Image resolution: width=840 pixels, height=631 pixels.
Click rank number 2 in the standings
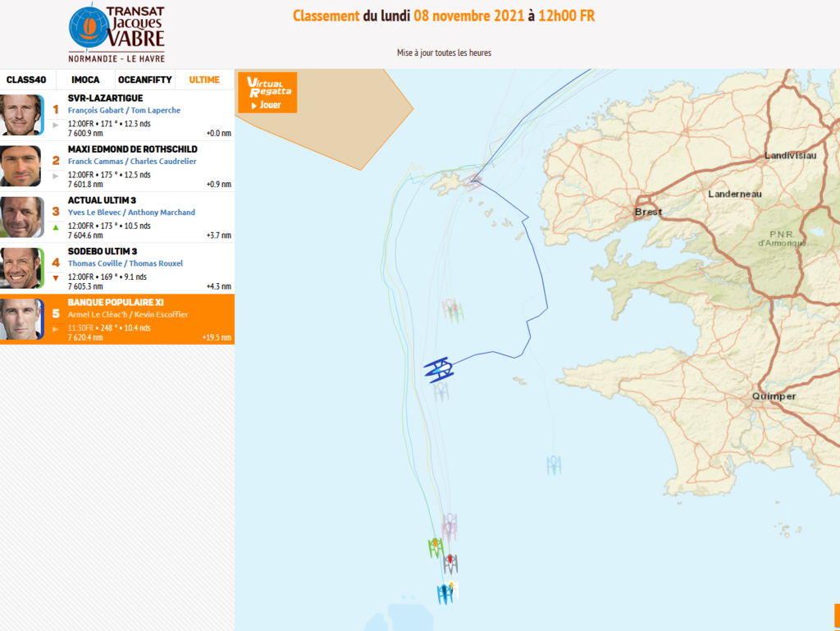click(56, 161)
